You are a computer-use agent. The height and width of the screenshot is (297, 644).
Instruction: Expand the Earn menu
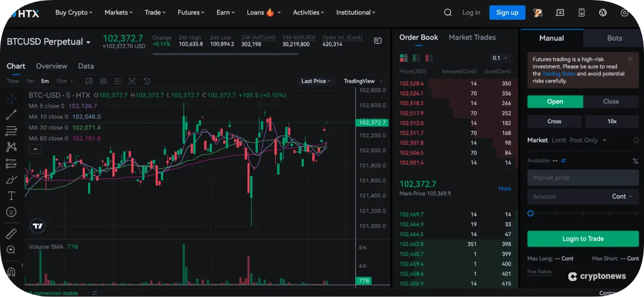pyautogui.click(x=226, y=12)
